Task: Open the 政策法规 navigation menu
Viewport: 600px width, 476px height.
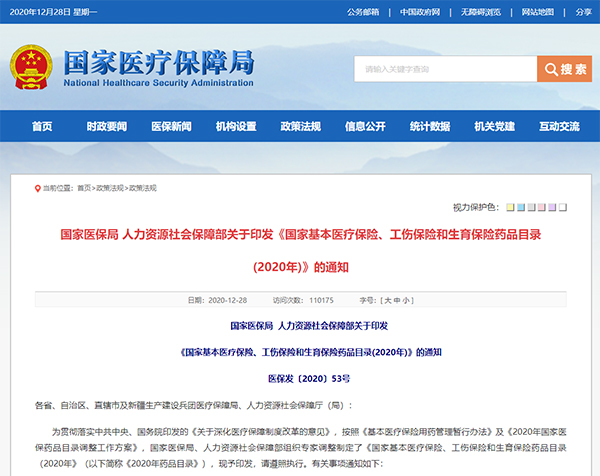Action: click(300, 127)
